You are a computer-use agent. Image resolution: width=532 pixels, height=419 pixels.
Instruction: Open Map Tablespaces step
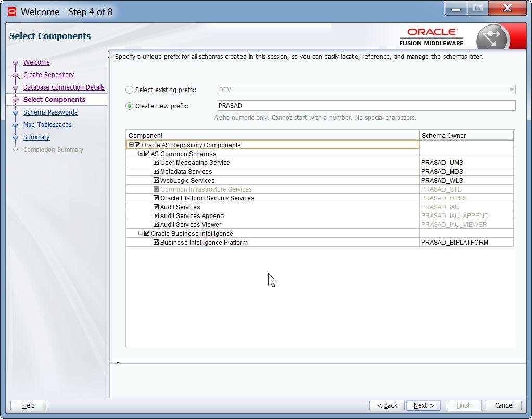pyautogui.click(x=47, y=125)
